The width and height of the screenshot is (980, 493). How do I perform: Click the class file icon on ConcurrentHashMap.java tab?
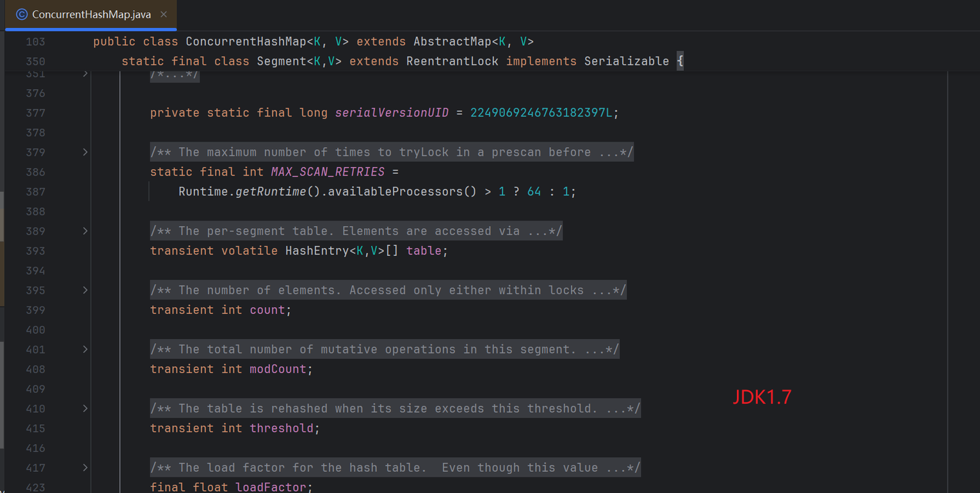22,14
